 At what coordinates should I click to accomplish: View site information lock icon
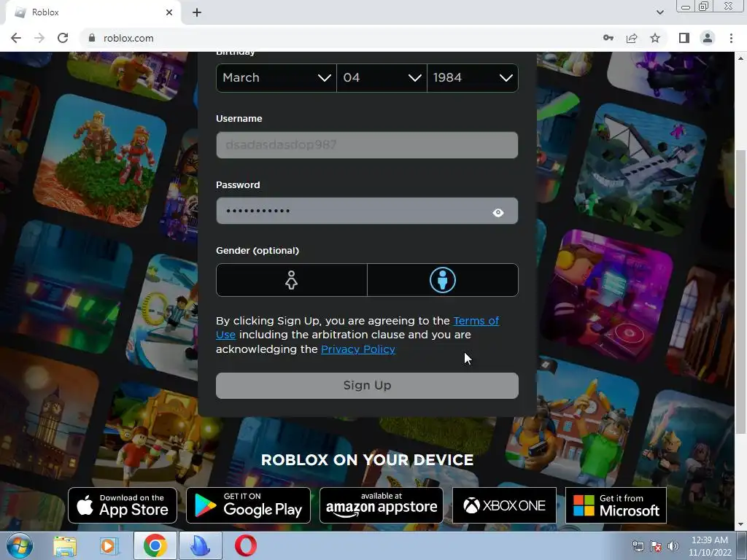(x=92, y=38)
